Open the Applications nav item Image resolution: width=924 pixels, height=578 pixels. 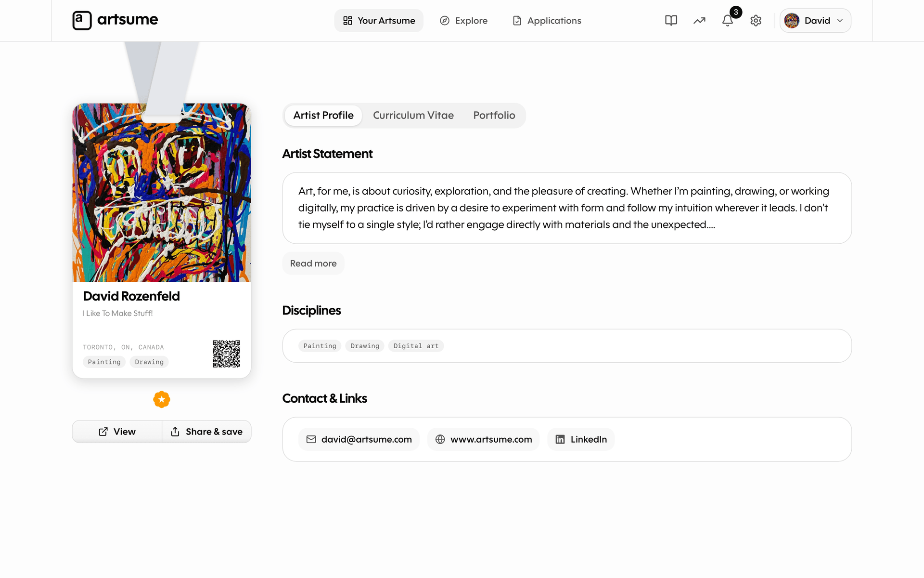tap(547, 21)
